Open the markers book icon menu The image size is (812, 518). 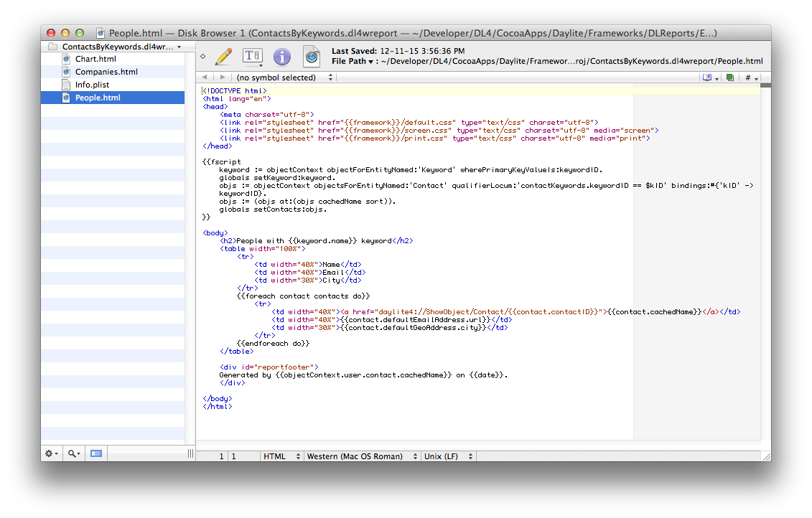click(x=709, y=77)
